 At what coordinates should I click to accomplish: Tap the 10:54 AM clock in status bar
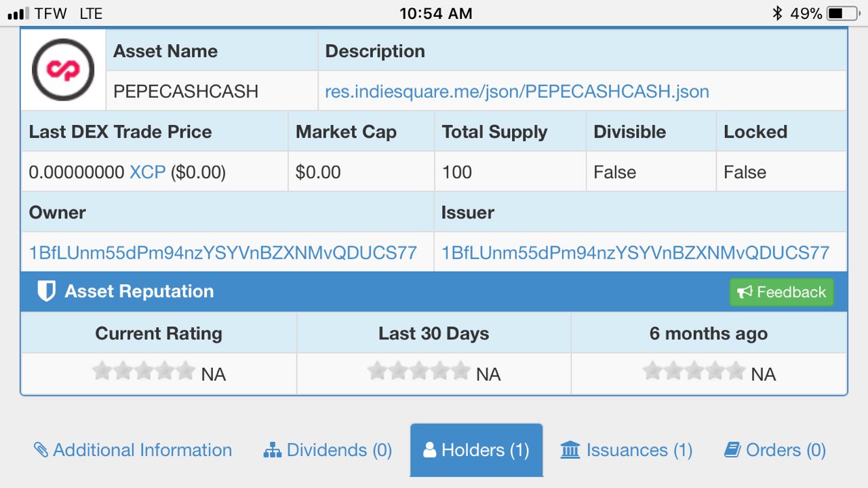436,13
